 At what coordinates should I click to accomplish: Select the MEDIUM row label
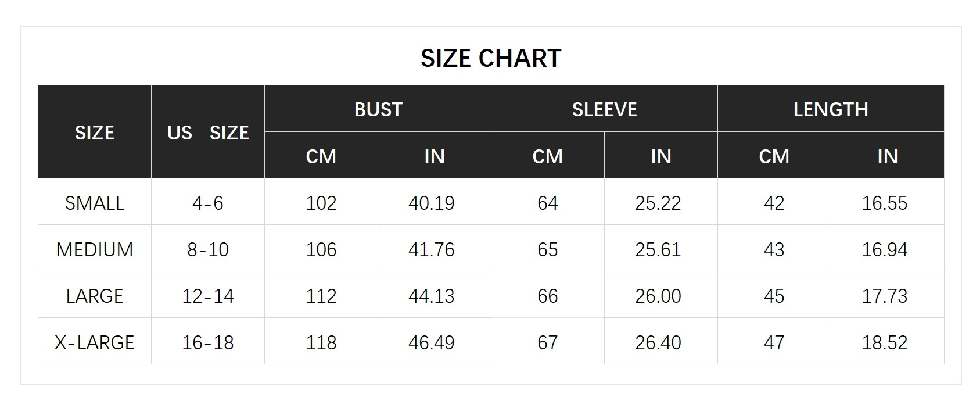tap(95, 248)
